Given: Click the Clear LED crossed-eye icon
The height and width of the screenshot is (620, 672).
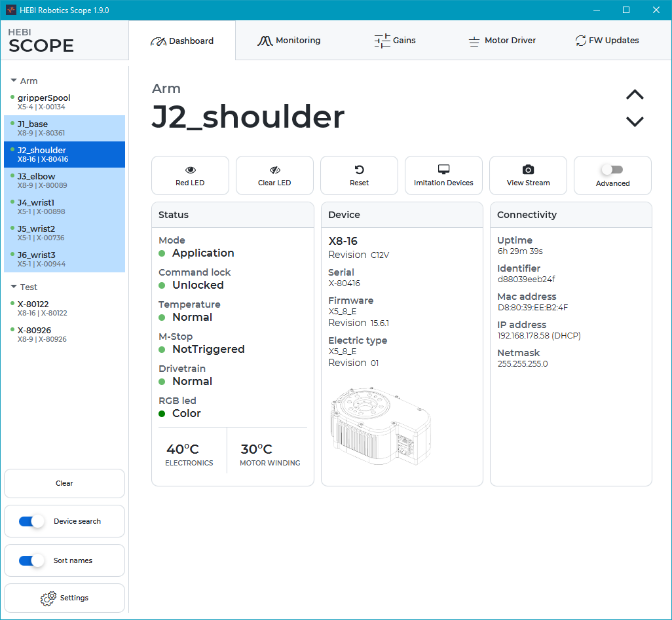Looking at the screenshot, I should [x=274, y=169].
